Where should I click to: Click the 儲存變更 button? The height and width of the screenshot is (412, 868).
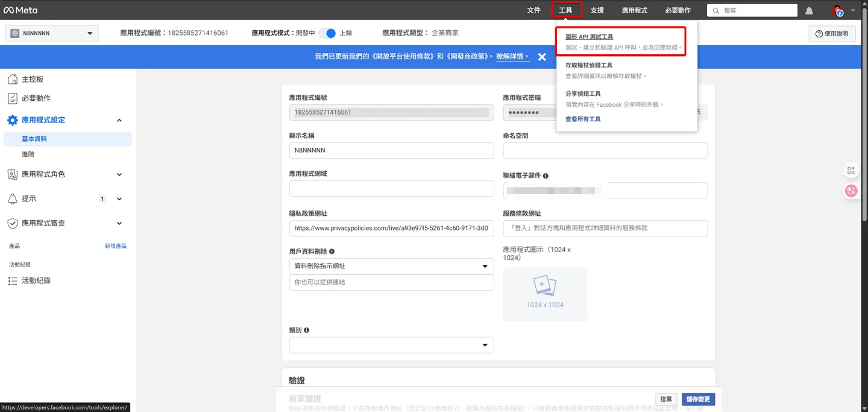[x=699, y=399]
